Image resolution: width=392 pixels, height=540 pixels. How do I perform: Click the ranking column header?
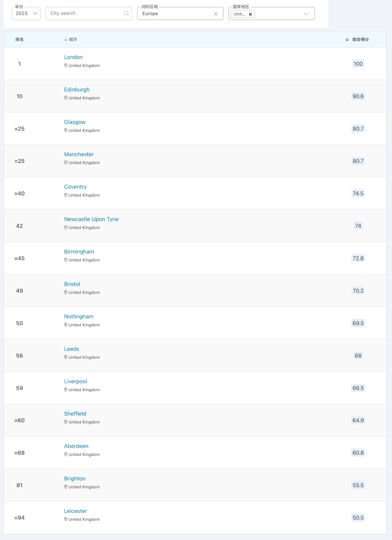point(20,40)
